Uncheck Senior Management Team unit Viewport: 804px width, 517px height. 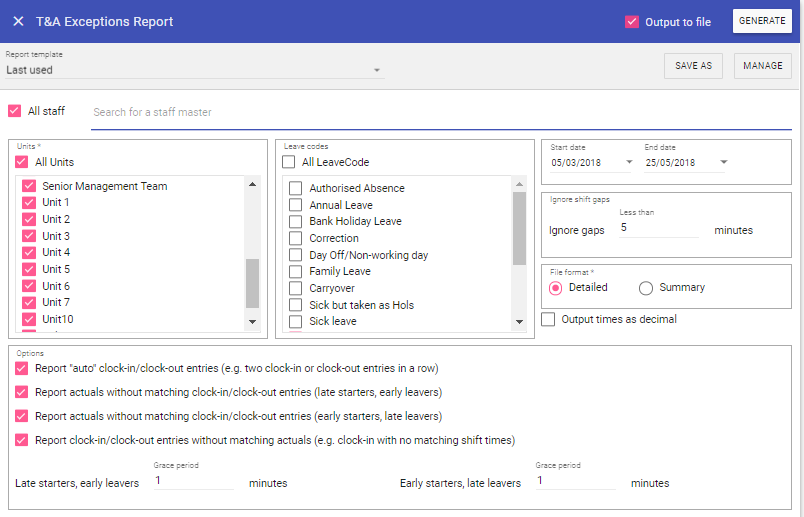click(29, 186)
